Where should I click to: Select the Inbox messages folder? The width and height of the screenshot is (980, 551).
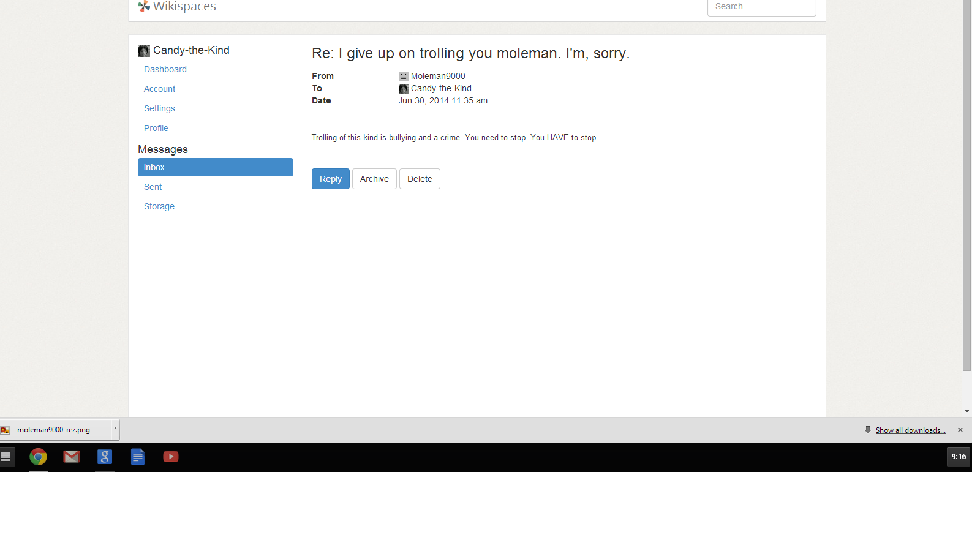pyautogui.click(x=216, y=167)
